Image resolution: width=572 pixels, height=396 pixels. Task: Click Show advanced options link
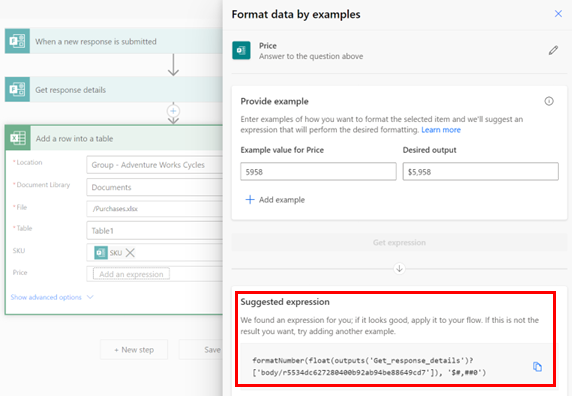pos(46,297)
